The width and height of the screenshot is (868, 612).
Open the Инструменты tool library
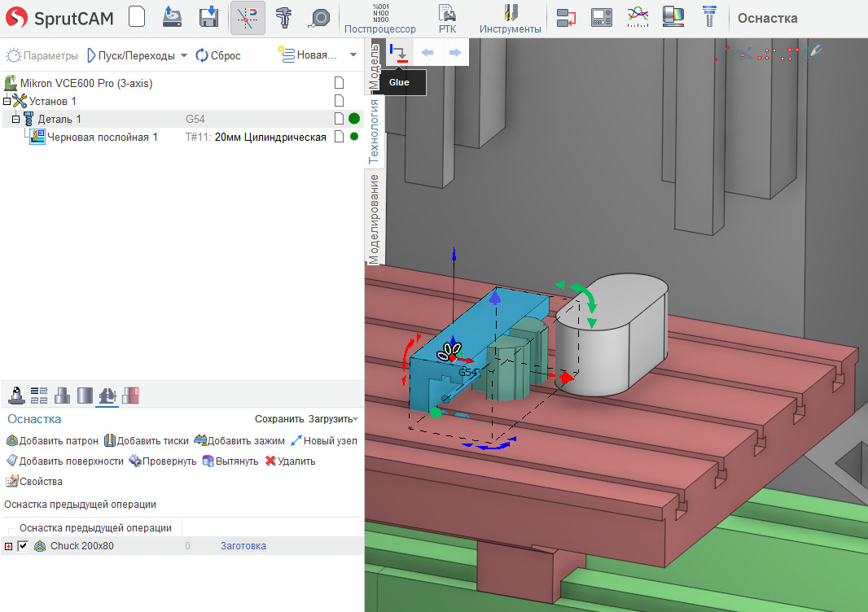click(511, 18)
